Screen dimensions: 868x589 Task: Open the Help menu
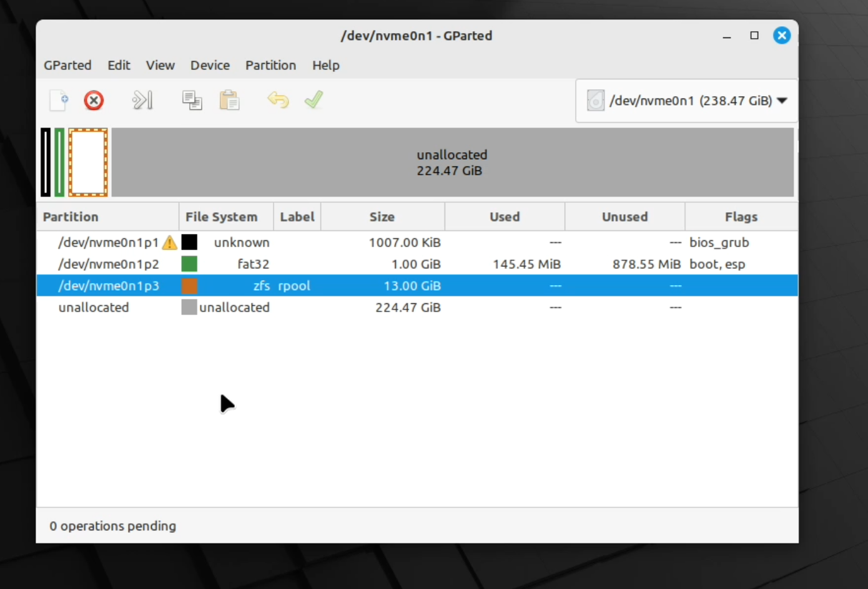click(326, 66)
